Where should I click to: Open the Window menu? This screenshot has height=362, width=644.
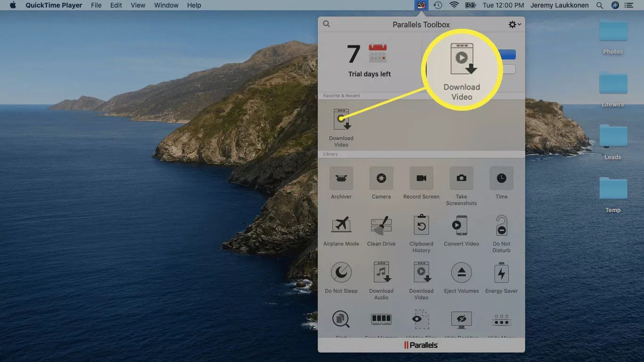[166, 6]
